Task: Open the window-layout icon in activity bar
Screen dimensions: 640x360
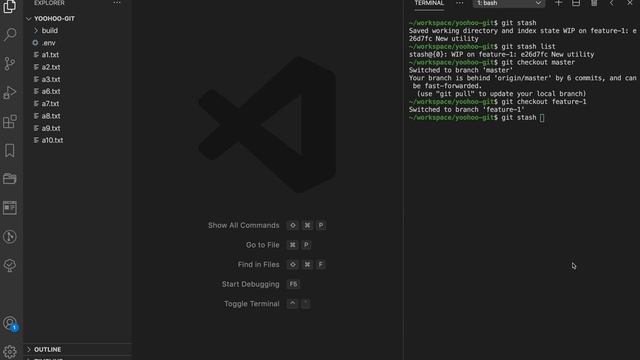Action: click(10, 208)
